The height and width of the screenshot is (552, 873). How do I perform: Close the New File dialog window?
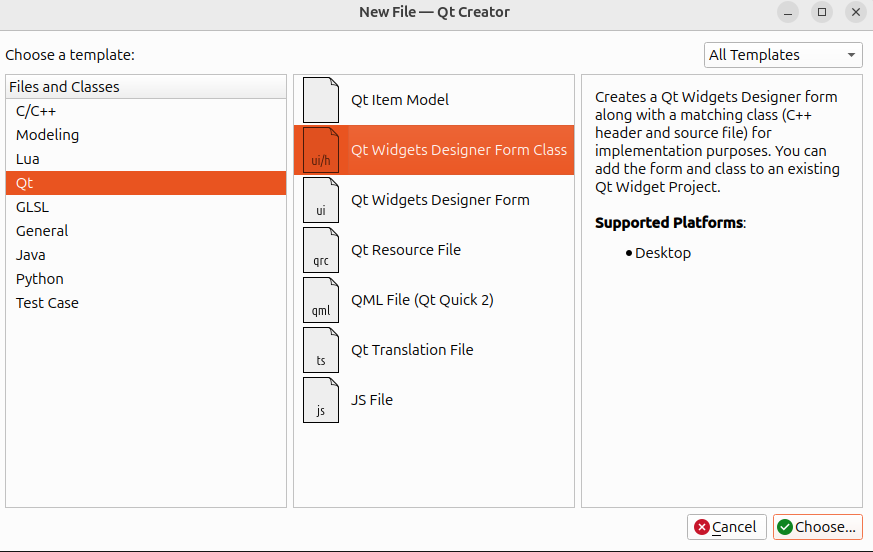tap(856, 12)
